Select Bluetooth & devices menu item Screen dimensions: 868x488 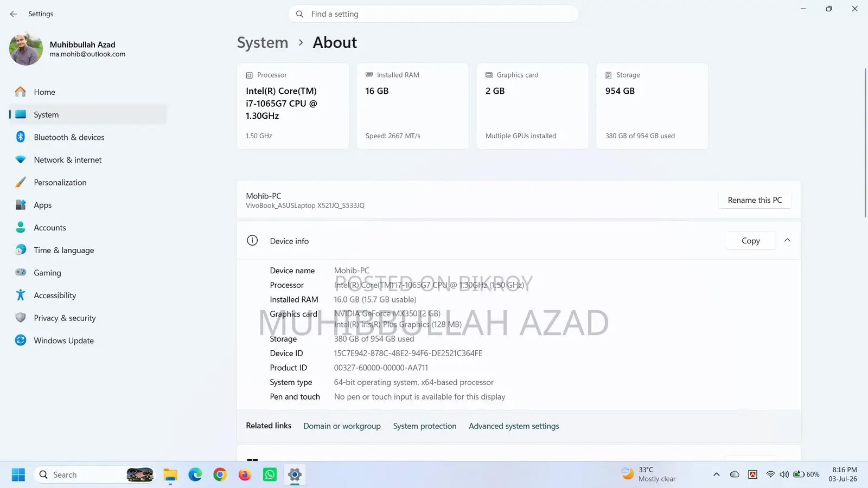click(x=88, y=137)
